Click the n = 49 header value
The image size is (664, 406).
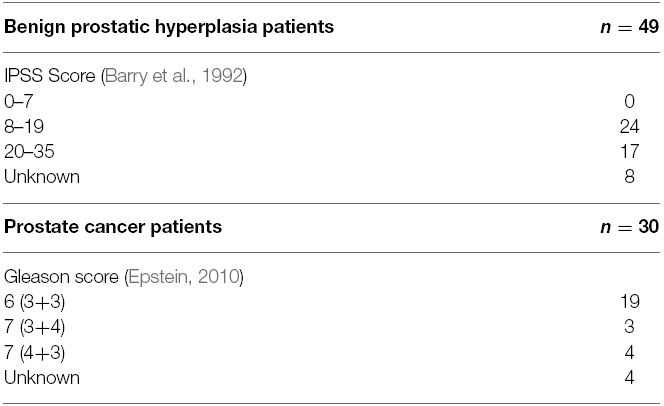tap(630, 27)
